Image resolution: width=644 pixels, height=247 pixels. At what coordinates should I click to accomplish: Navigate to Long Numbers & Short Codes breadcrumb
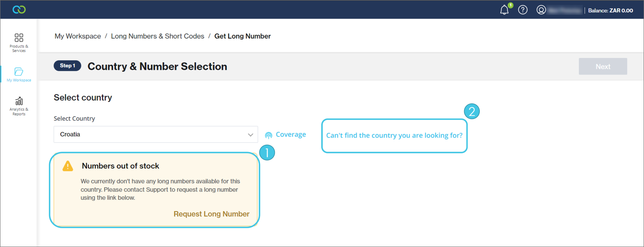click(157, 36)
